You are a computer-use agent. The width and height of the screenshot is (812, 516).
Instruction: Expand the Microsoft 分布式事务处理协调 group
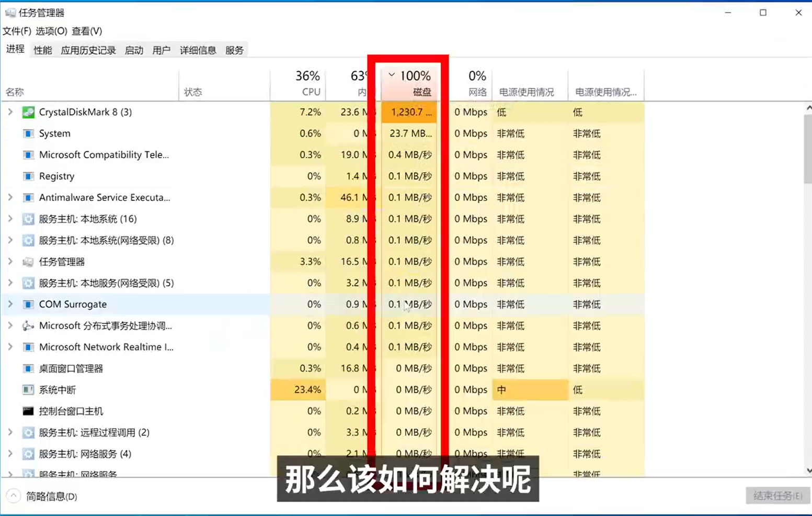point(10,326)
